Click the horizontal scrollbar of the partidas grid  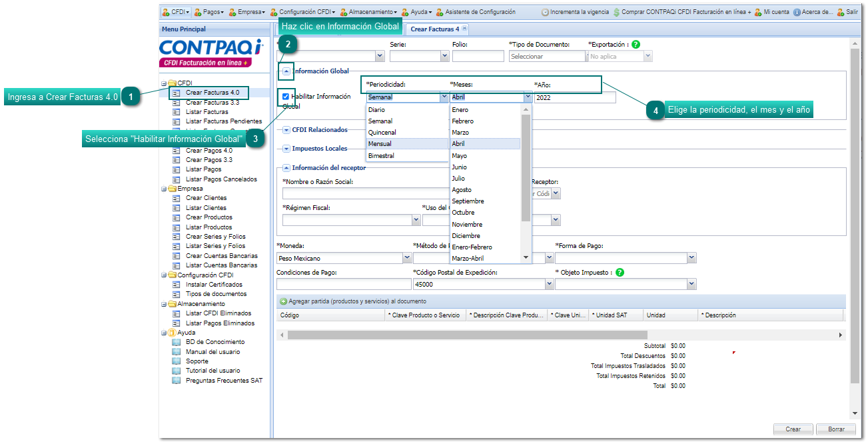tap(466, 335)
